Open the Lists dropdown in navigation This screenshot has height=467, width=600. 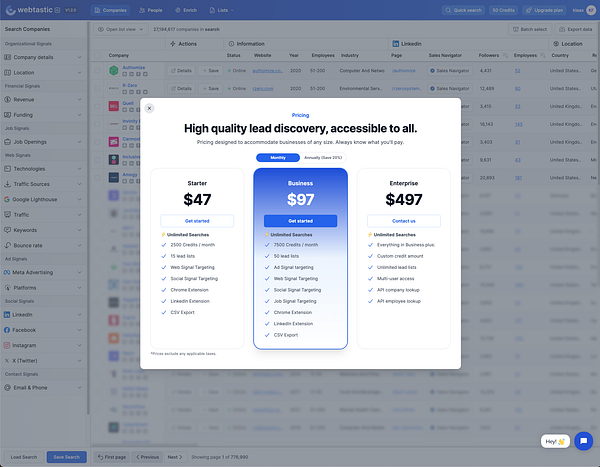coord(222,10)
